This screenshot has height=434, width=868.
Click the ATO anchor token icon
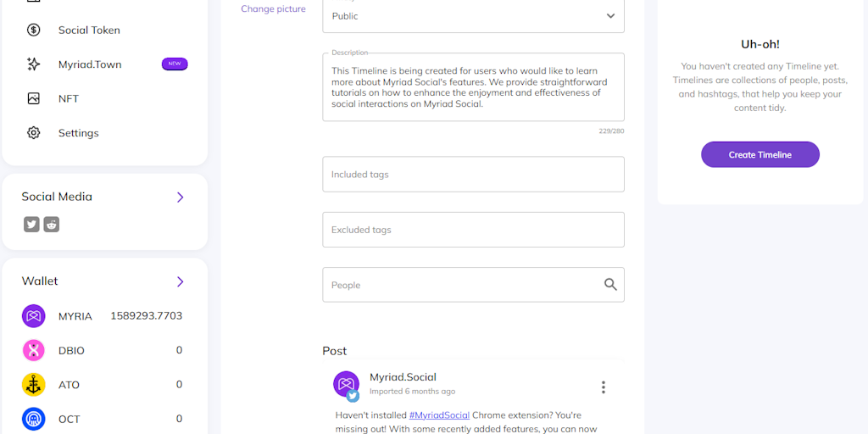(x=33, y=385)
